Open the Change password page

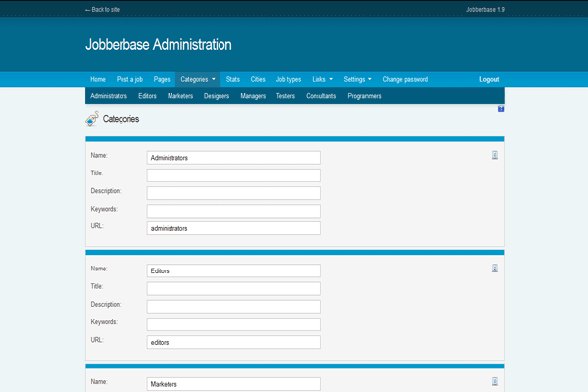click(405, 79)
